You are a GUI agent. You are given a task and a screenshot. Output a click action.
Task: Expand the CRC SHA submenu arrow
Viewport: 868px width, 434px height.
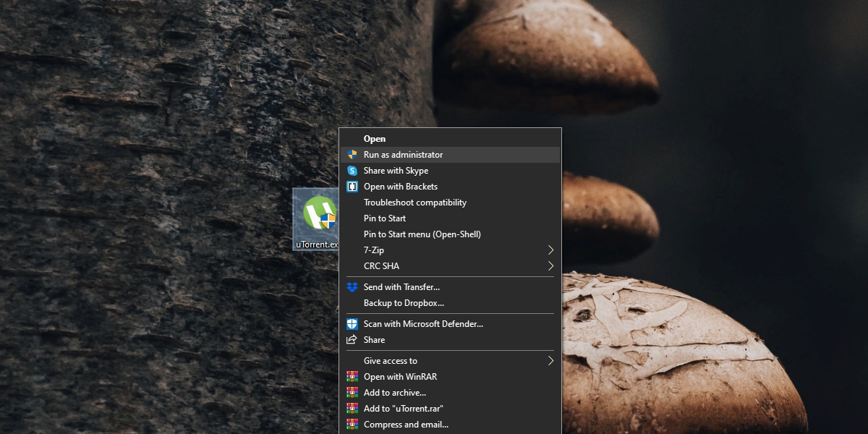(x=550, y=266)
